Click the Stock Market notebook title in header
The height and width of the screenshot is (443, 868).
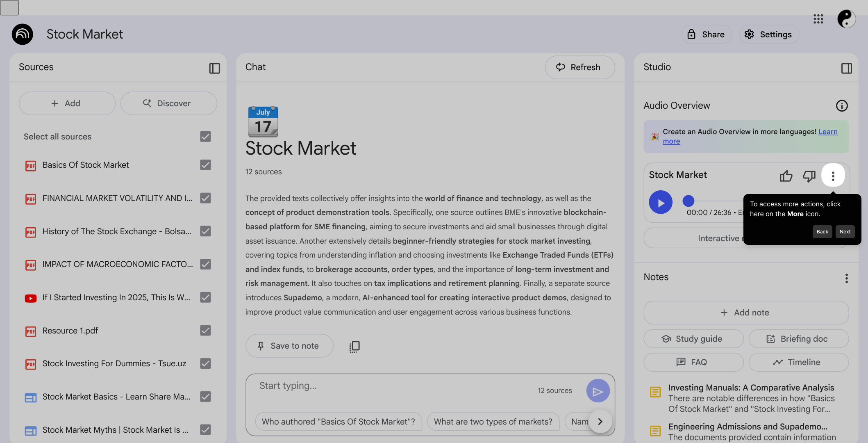pyautogui.click(x=85, y=34)
